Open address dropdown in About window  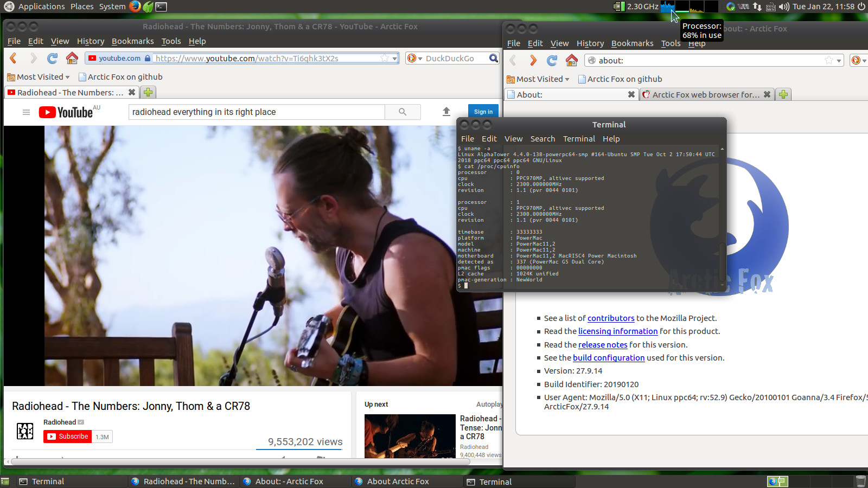click(x=839, y=61)
